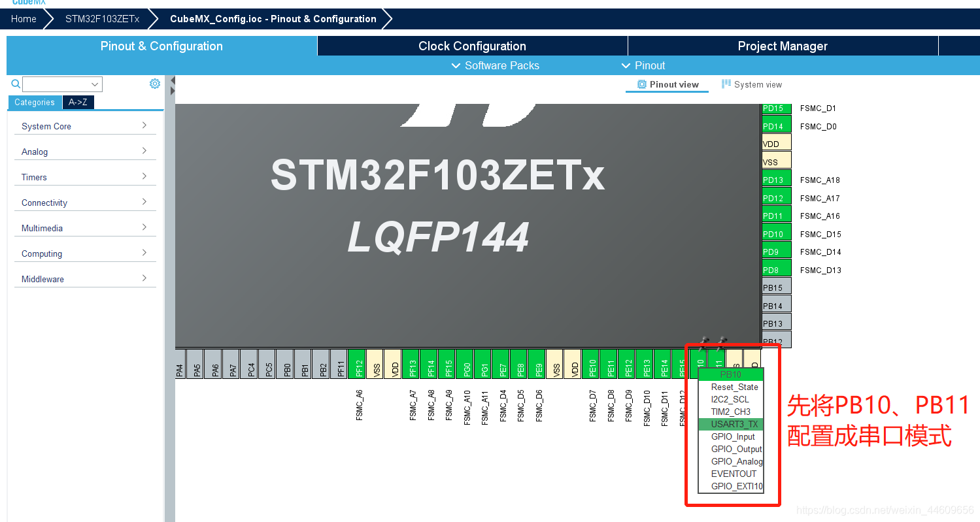Viewport: 980px width, 522px height.
Task: Open the Clock Configuration tab
Action: tap(472, 46)
